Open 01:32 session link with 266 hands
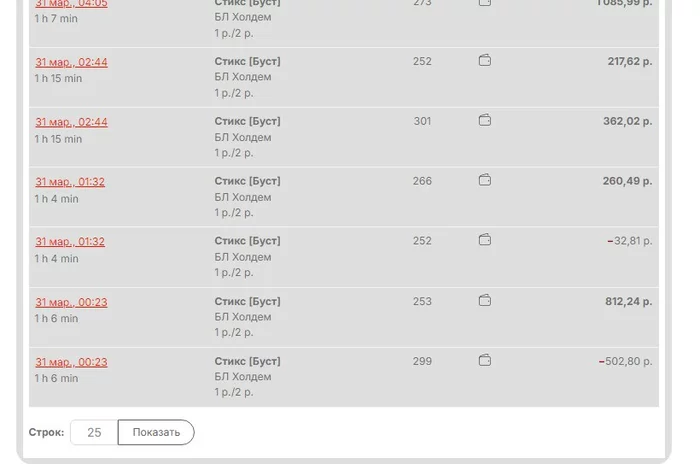Screen dimensions: 700x464 [70, 182]
